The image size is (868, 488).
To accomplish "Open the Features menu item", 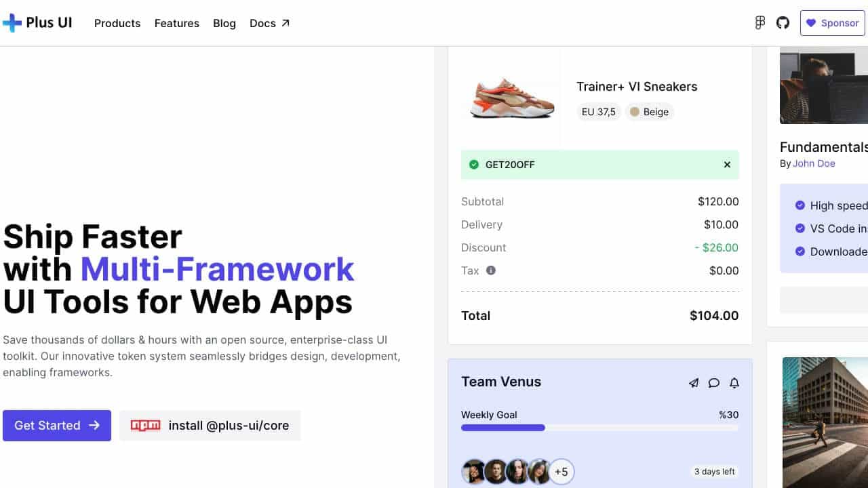I will pos(177,23).
